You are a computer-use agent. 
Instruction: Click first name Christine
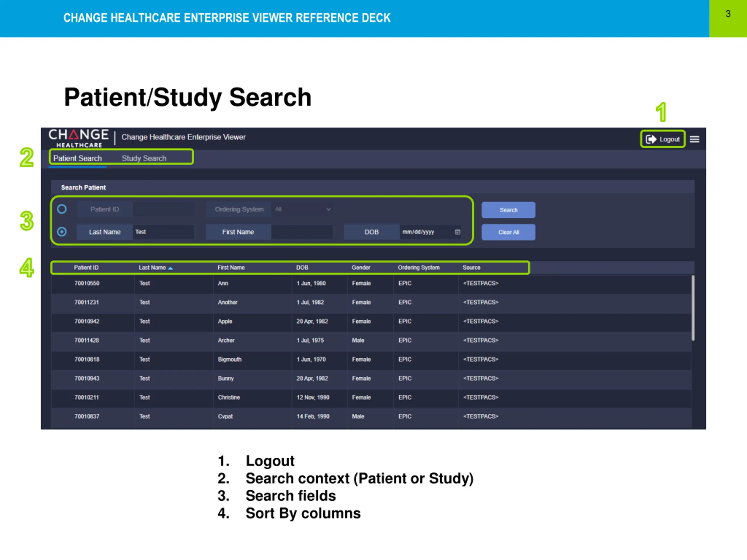[x=229, y=397]
